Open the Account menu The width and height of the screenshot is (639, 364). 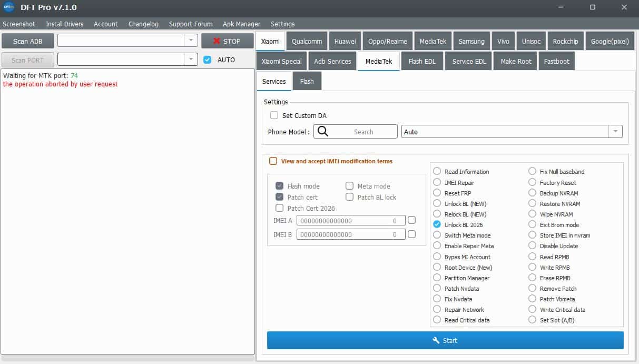tap(106, 24)
